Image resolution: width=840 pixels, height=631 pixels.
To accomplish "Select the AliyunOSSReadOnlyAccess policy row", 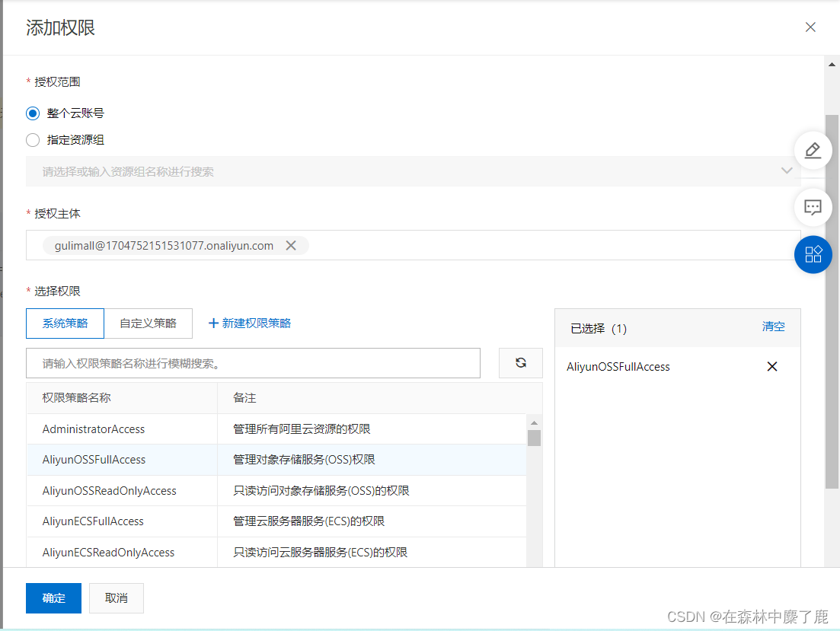I will (x=276, y=491).
